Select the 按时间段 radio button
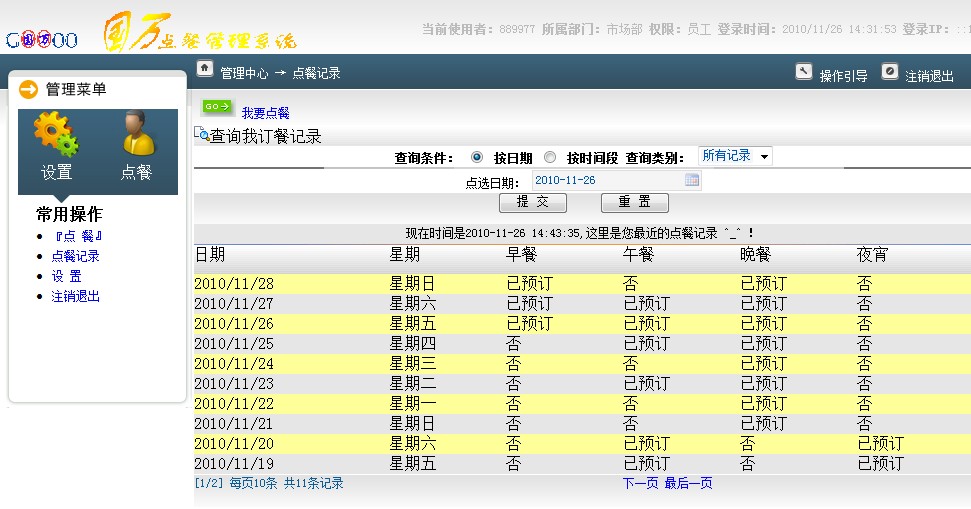Viewport: 971px width, 509px height. pyautogui.click(x=550, y=157)
